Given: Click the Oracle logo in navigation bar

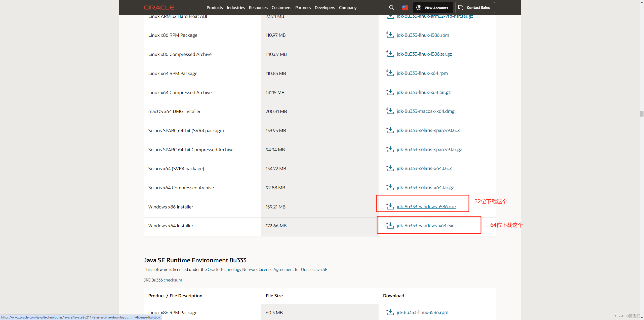Looking at the screenshot, I should [x=159, y=8].
